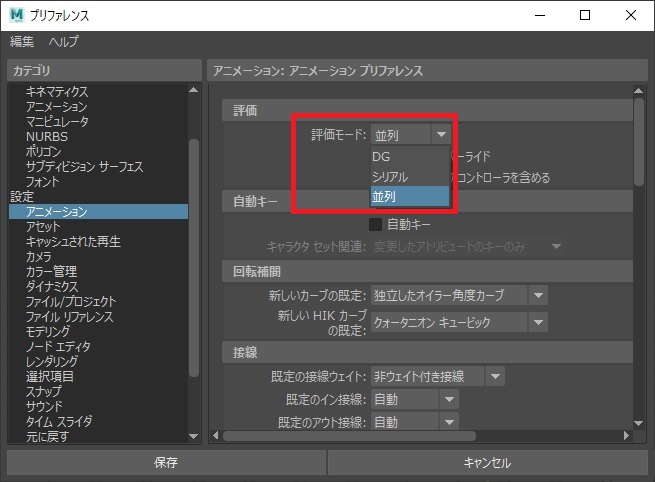Choose シリアル in the evaluation mode list

pos(410,177)
